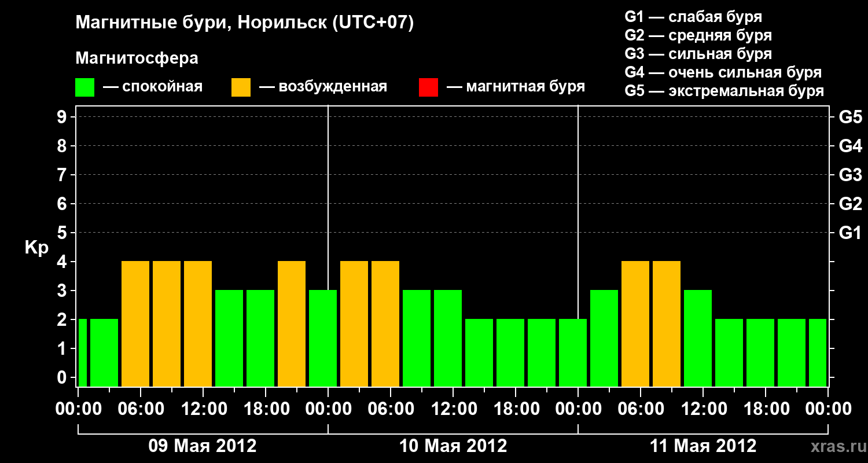Click the right-axis 'G1' label
The image size is (868, 463).
pyautogui.click(x=851, y=233)
